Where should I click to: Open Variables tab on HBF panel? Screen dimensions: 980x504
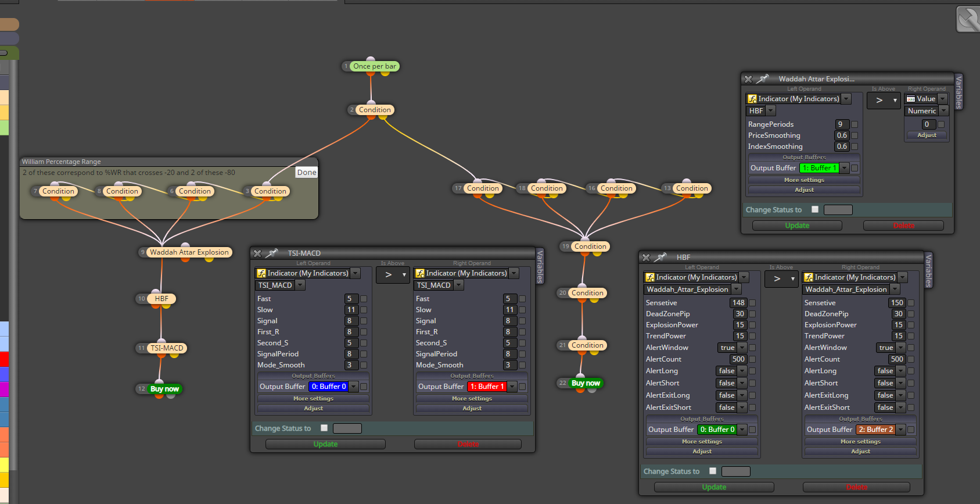928,270
